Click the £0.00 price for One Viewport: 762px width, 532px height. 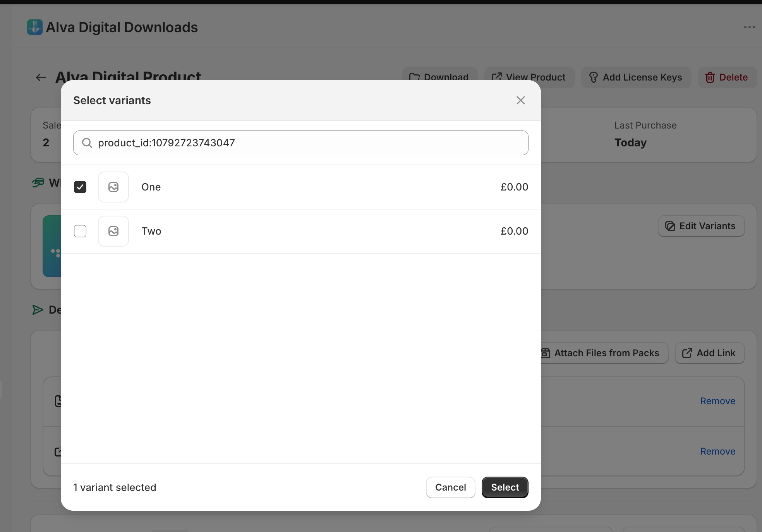click(514, 187)
